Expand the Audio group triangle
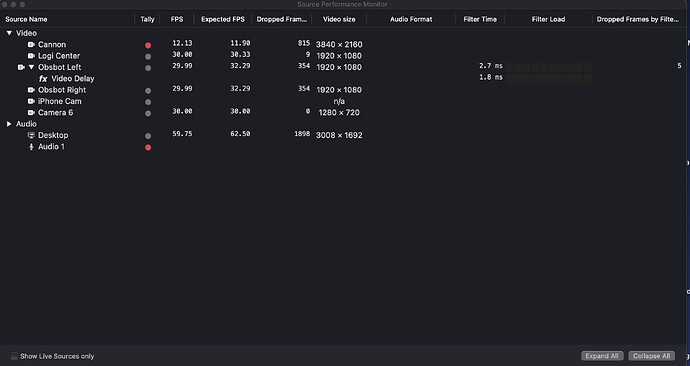 click(x=9, y=124)
